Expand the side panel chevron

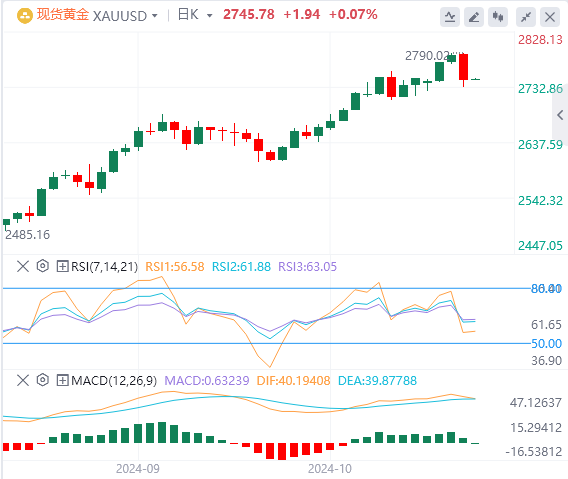(x=560, y=115)
